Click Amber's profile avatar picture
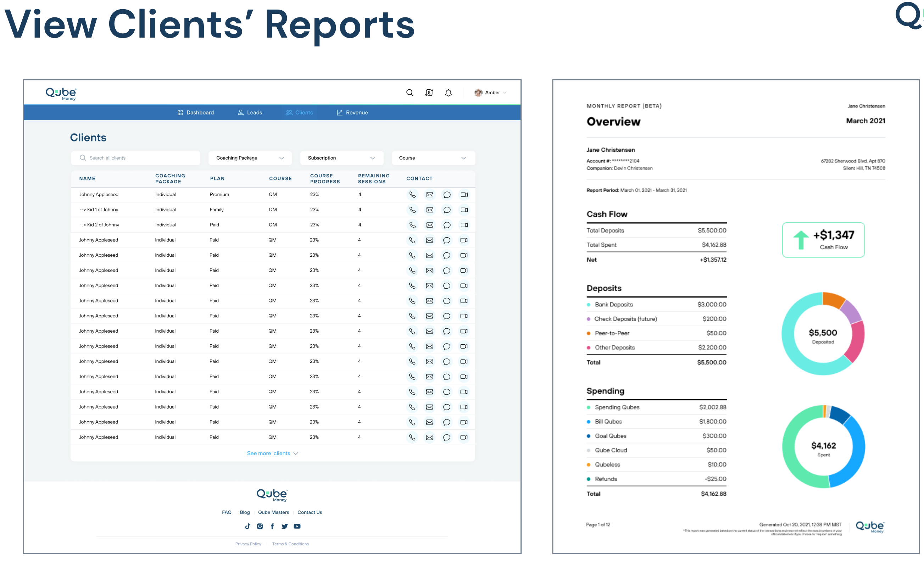Viewport: 924px width, 561px height. (478, 93)
